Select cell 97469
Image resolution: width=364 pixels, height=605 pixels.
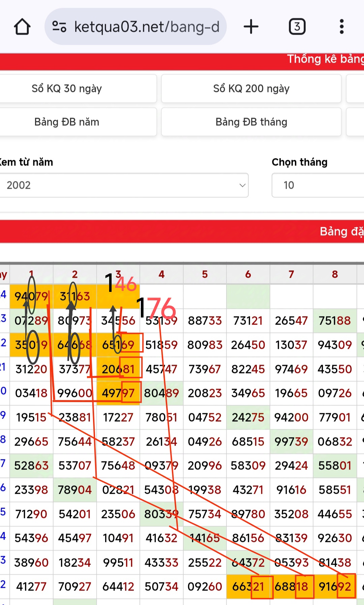point(292,369)
